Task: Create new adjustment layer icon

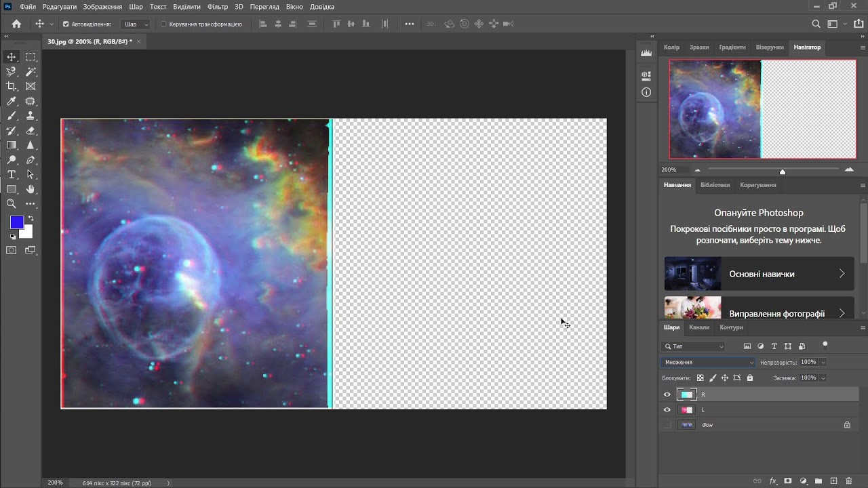Action: (x=803, y=481)
